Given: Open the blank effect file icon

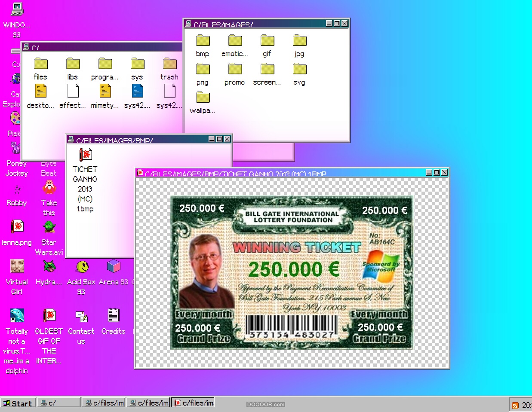Looking at the screenshot, I should coord(73,91).
